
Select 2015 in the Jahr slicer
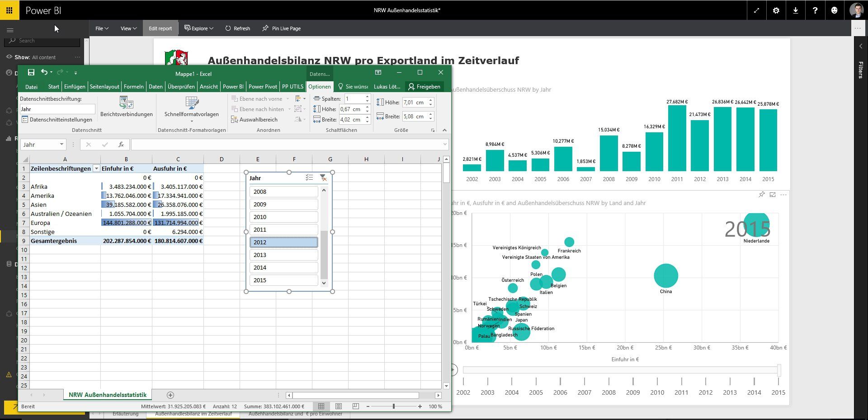coord(283,280)
